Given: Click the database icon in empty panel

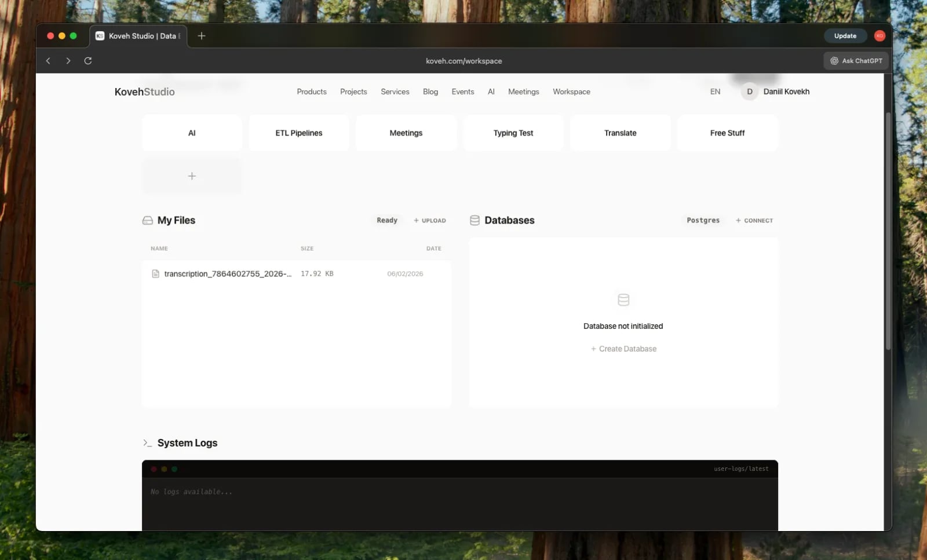Looking at the screenshot, I should click(x=623, y=300).
